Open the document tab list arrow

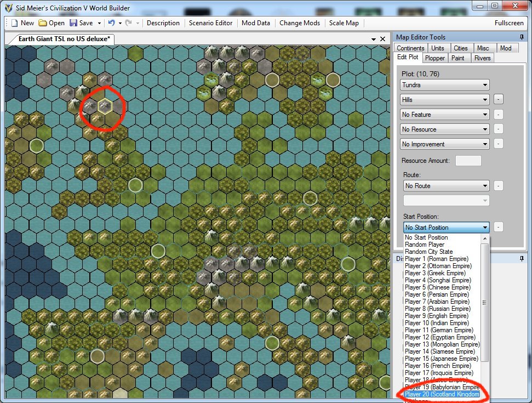[x=374, y=39]
